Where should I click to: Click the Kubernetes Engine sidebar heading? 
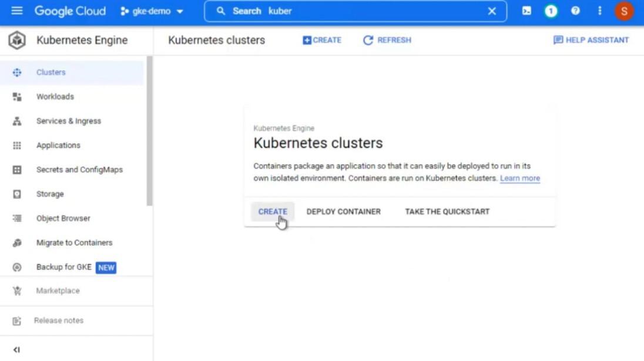tap(82, 40)
